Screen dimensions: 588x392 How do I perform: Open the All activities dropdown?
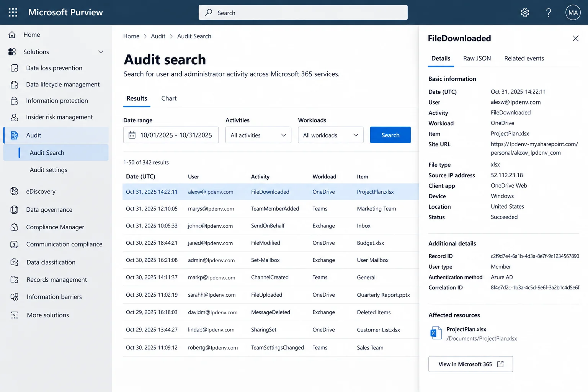point(258,135)
